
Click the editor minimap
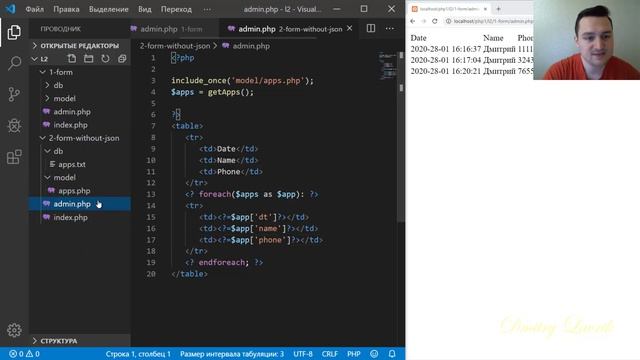click(x=387, y=65)
